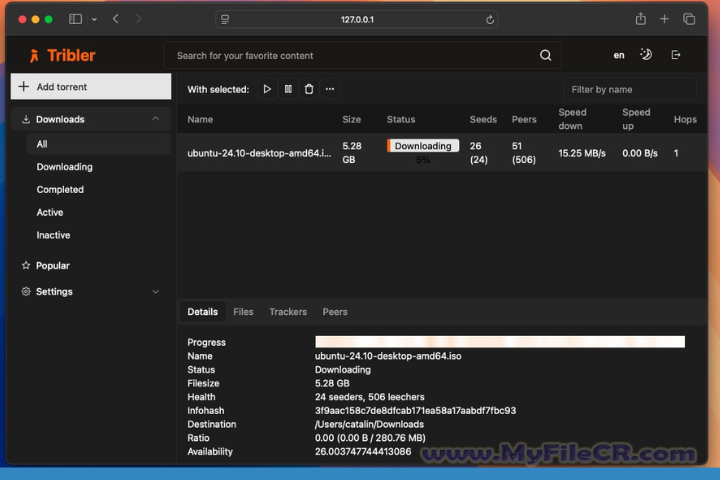This screenshot has width=720, height=480.
Task: Click the Safari address bar showing 127.0.0.1
Action: tap(357, 19)
